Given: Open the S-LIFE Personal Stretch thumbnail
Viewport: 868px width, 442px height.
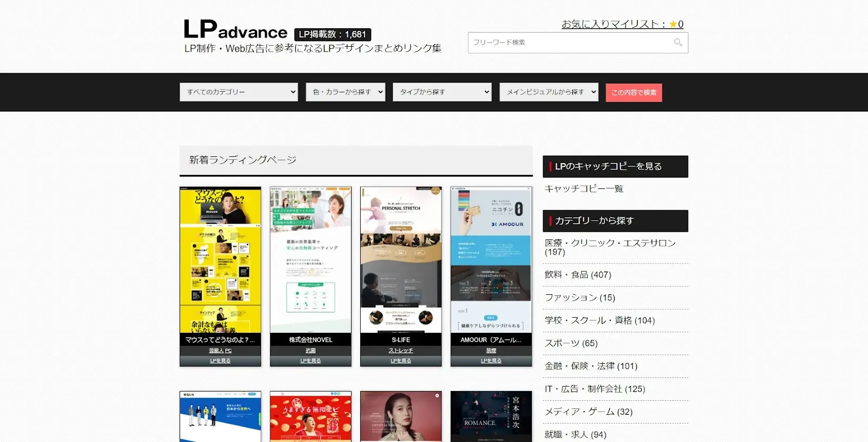Looking at the screenshot, I should coord(401,260).
